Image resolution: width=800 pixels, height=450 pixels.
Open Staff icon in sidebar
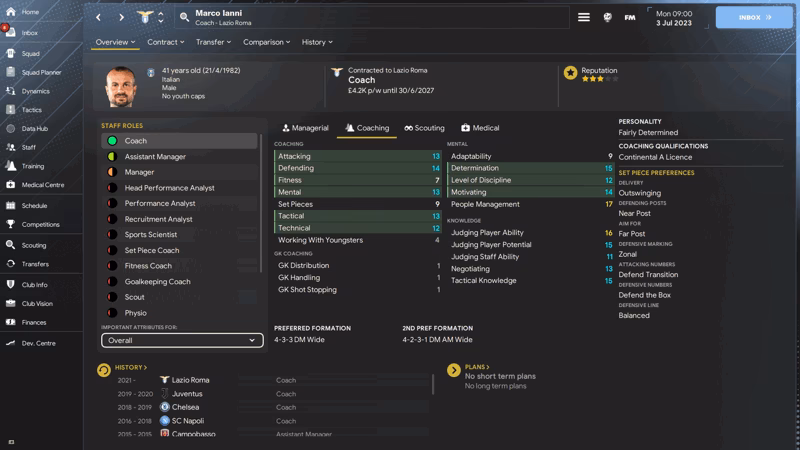pyautogui.click(x=11, y=147)
